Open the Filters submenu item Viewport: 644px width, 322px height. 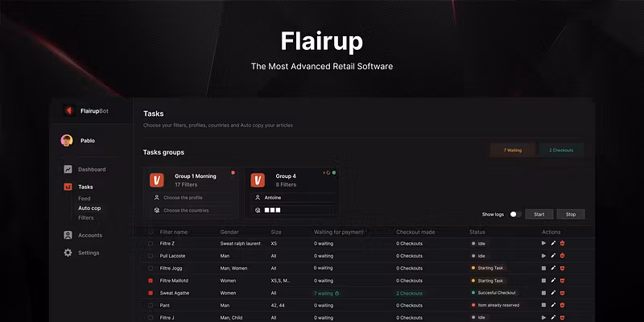(x=86, y=217)
